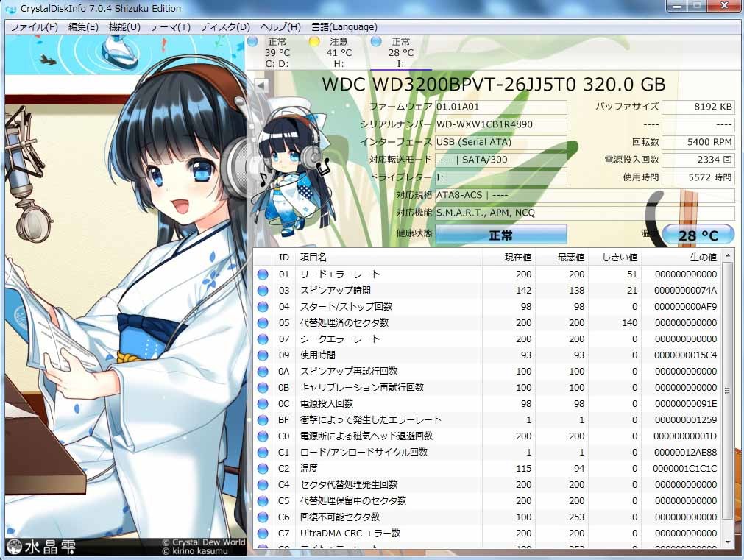Click status orb for 09 使用時間
Image resolution: width=744 pixels, height=560 pixels.
point(263,355)
